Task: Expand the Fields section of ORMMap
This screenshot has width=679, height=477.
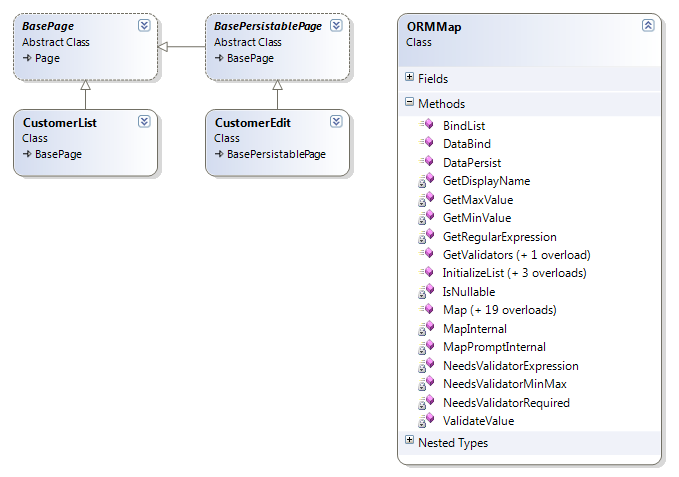Action: point(409,77)
